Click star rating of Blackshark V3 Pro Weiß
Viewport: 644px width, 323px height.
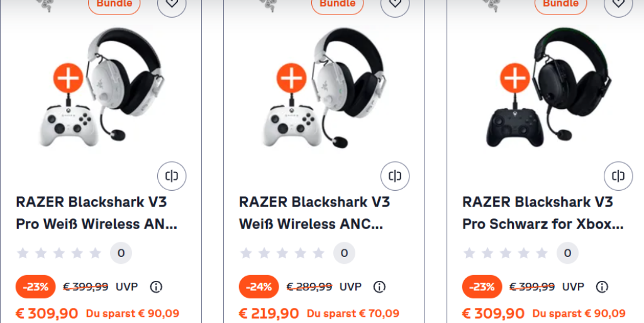pos(59,253)
